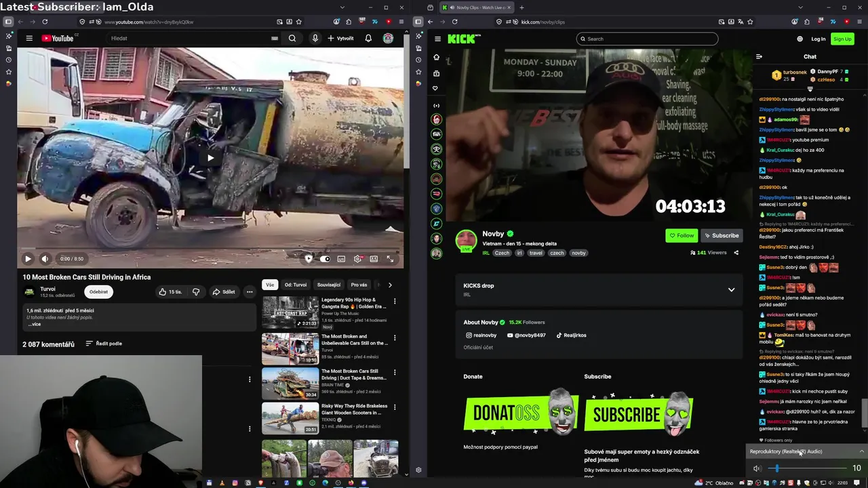Click the YouTube Hledat search field

[193, 39]
